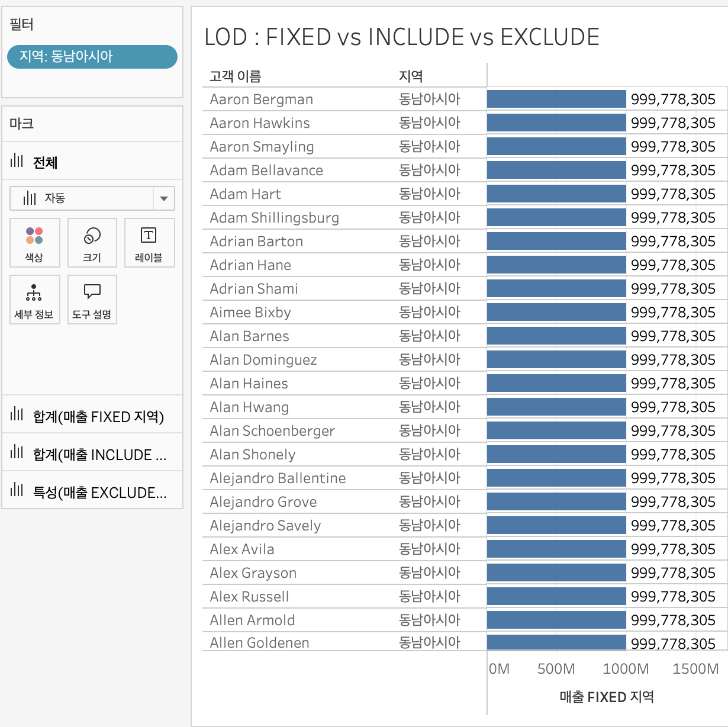Expand the 특성(매출 EXCLUDE... marks section
728x727 pixels.
tap(92, 491)
